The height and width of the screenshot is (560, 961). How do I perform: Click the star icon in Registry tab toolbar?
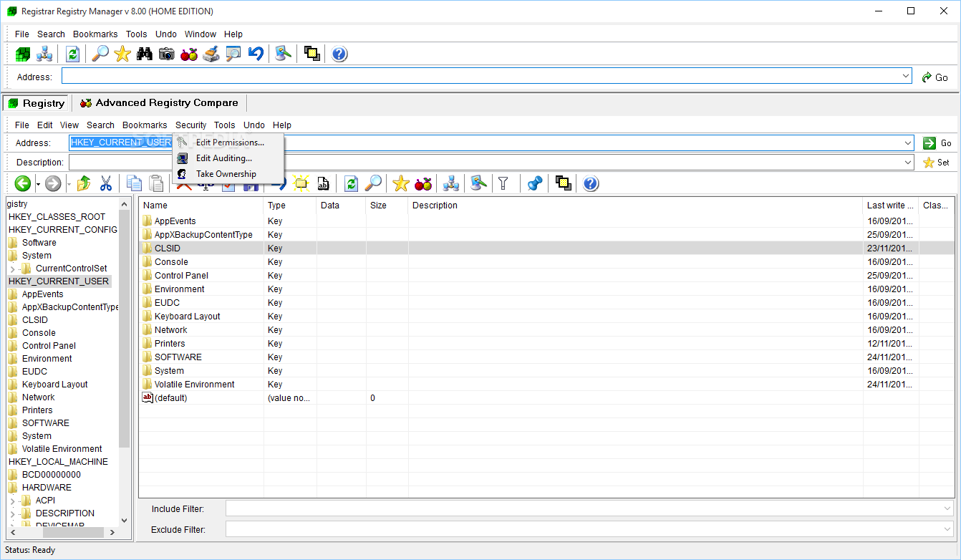(401, 183)
